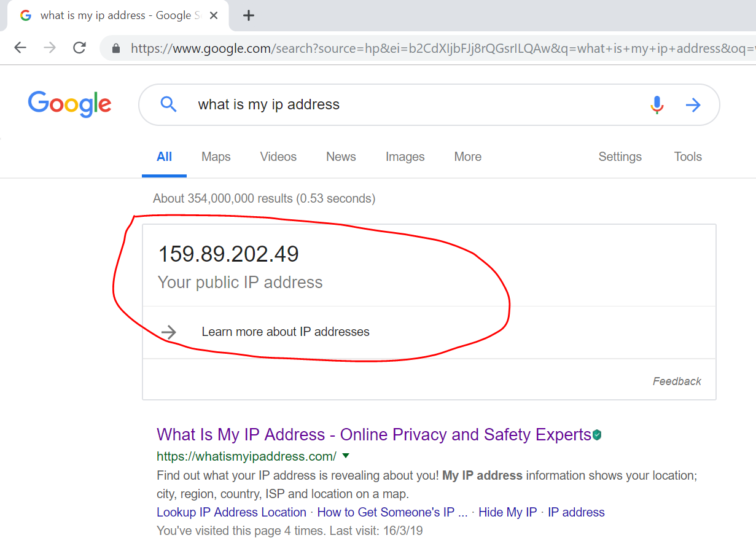The height and width of the screenshot is (546, 756).
Task: Click the browser address bar URL
Action: click(442, 48)
